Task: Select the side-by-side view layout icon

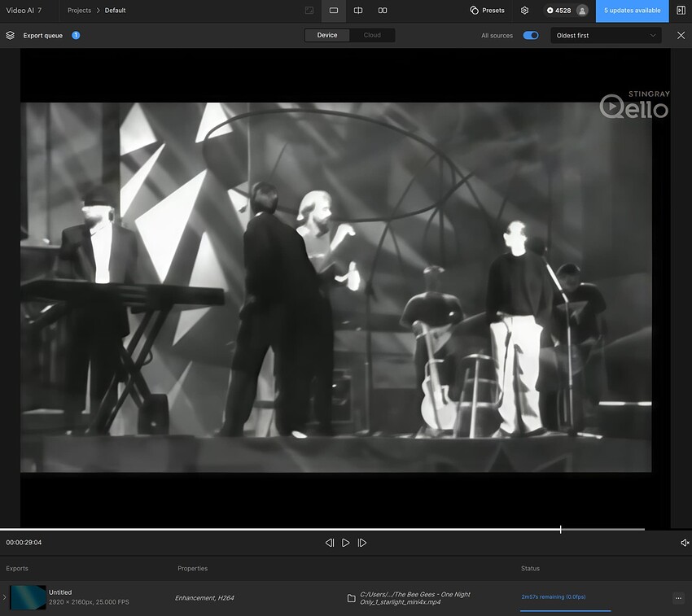Action: click(x=383, y=11)
